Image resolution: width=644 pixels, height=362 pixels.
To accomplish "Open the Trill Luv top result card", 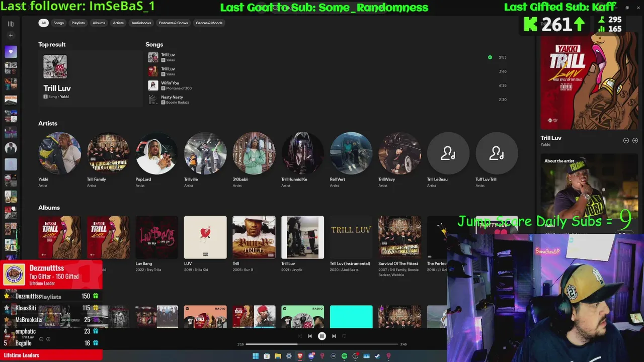I will (91, 78).
